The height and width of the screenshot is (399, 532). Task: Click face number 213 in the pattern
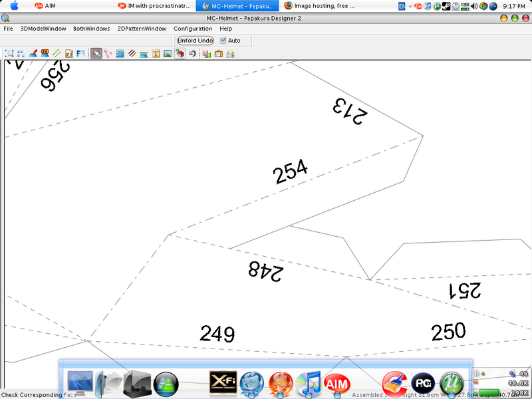(350, 111)
